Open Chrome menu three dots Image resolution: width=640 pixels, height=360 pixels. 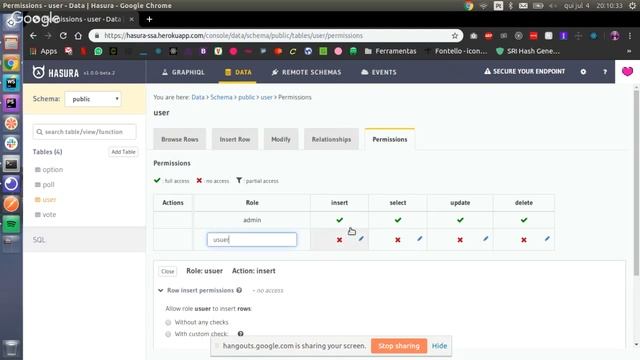[x=630, y=36]
